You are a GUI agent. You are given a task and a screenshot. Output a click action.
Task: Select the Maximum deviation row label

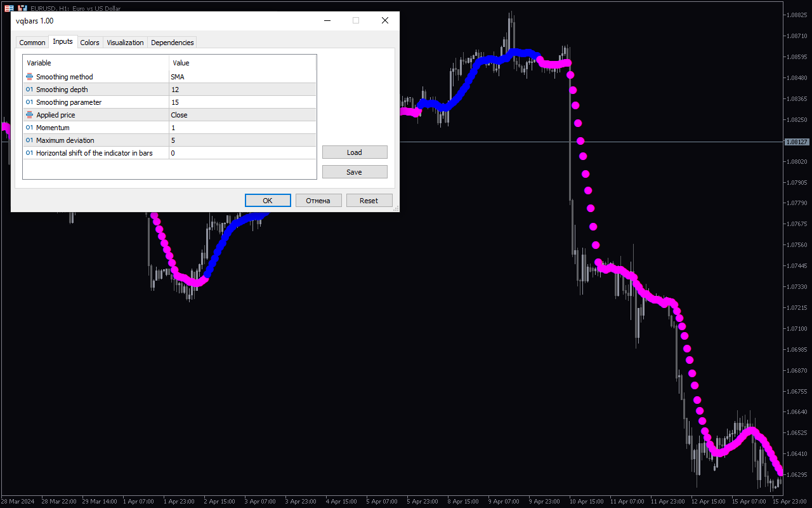pyautogui.click(x=65, y=140)
